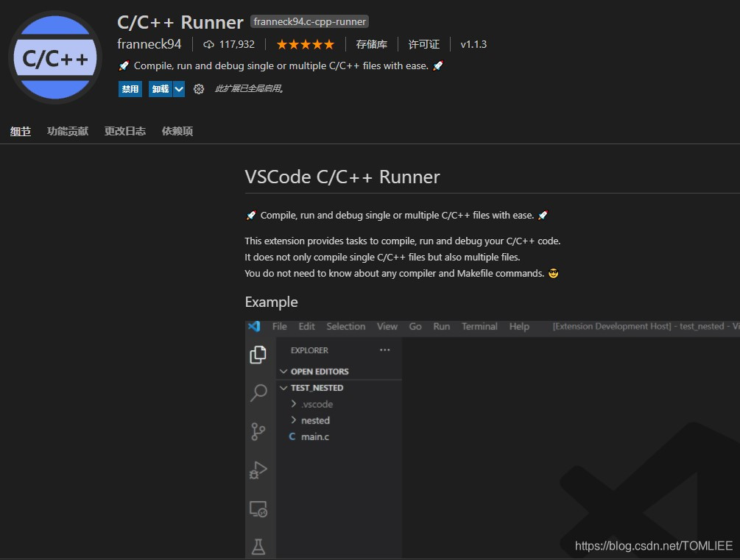The width and height of the screenshot is (740, 560).
Task: Collapse the TEST_NESTED folder section
Action: pyautogui.click(x=283, y=388)
